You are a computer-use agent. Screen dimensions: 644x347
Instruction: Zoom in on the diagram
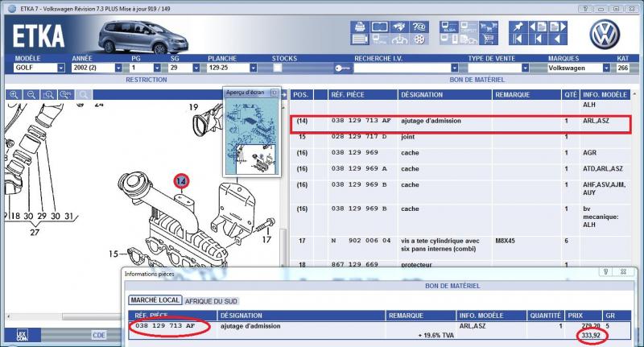(14, 95)
